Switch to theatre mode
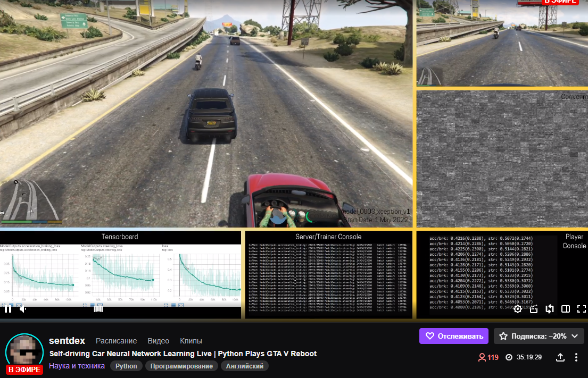588x378 pixels. [x=566, y=309]
